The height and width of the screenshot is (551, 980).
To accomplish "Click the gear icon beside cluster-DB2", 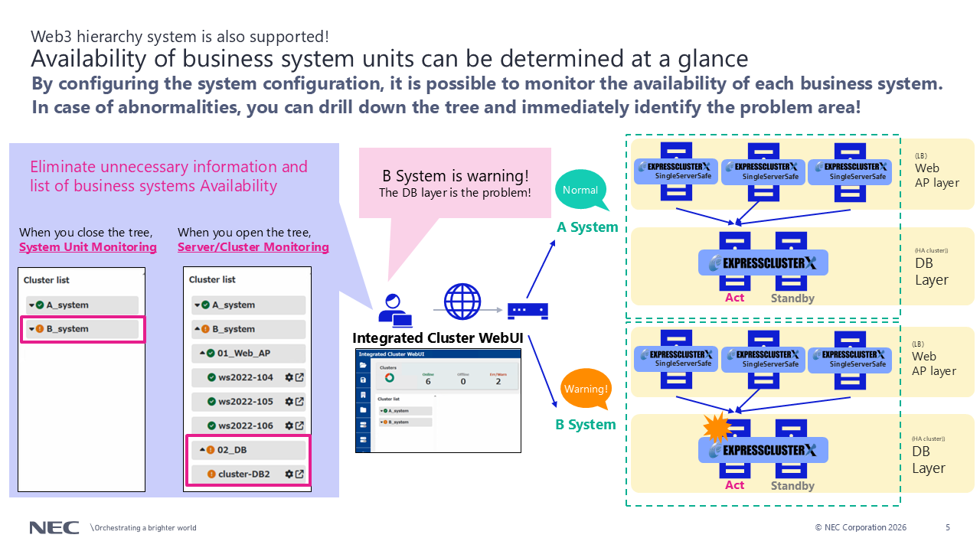I will click(x=289, y=474).
